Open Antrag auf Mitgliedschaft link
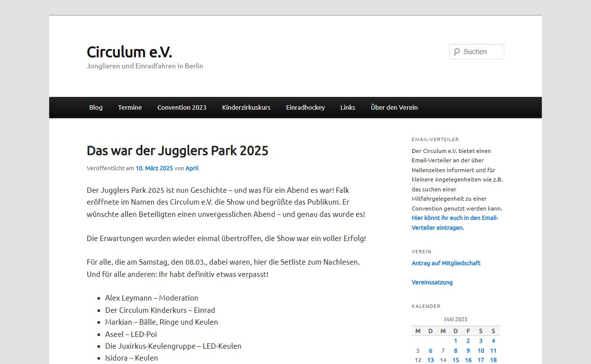 point(446,263)
